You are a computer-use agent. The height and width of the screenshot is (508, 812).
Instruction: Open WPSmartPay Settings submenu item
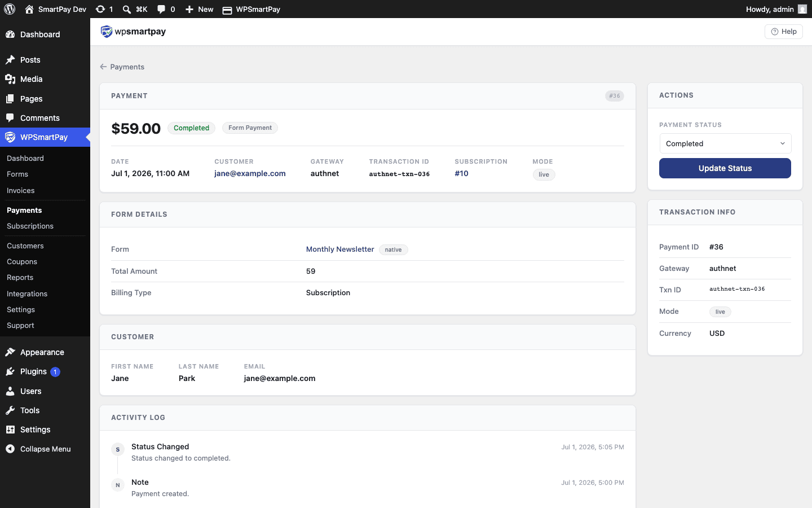21,310
